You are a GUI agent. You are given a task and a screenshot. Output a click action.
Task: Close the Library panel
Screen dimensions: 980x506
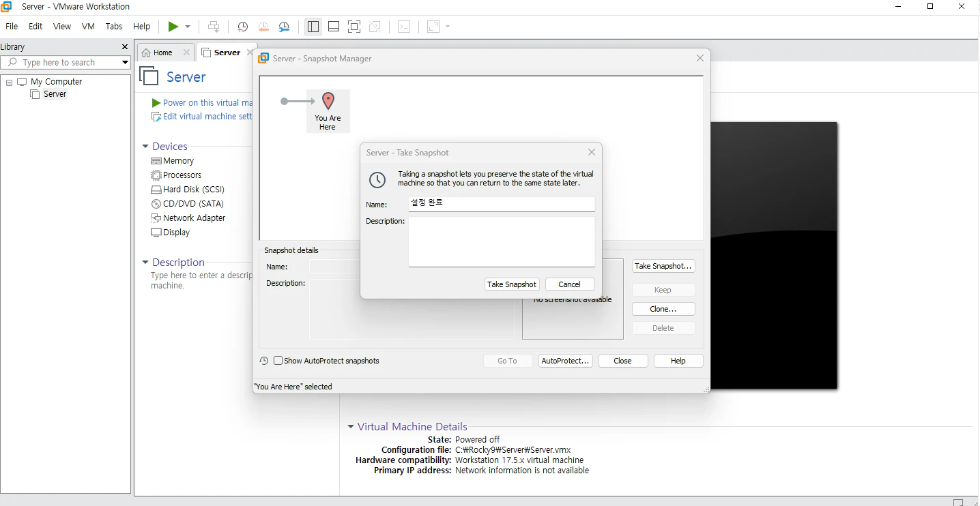pyautogui.click(x=124, y=47)
